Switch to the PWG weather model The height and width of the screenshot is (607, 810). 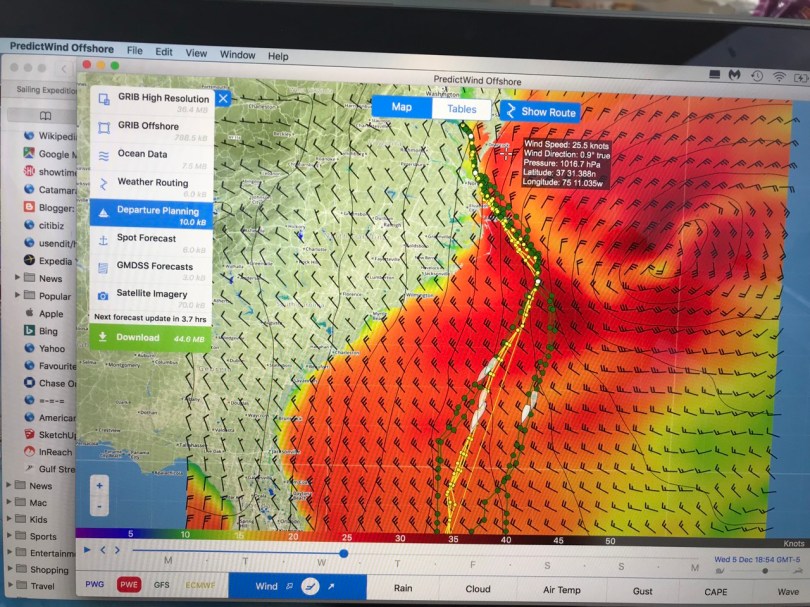[x=95, y=584]
